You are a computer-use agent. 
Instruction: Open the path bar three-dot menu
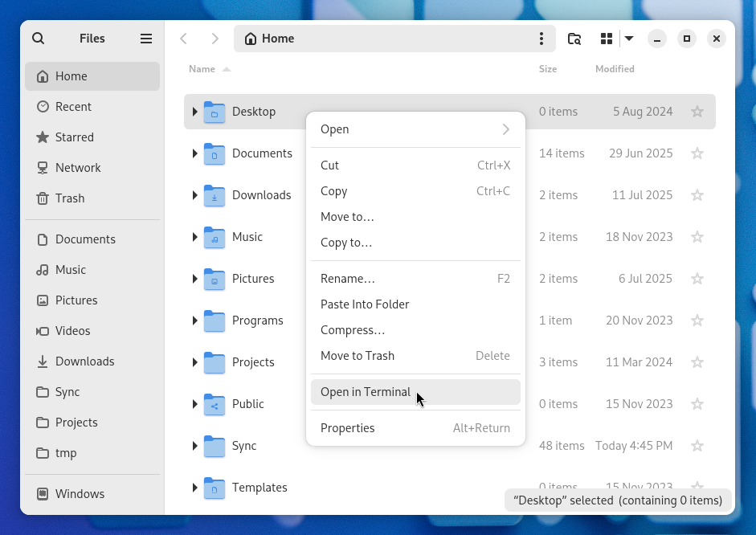[541, 39]
